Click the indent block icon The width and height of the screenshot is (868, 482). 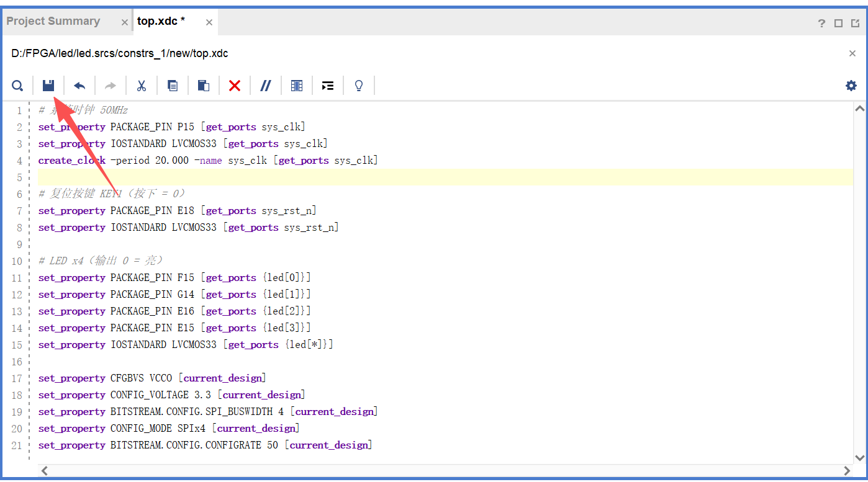point(328,86)
